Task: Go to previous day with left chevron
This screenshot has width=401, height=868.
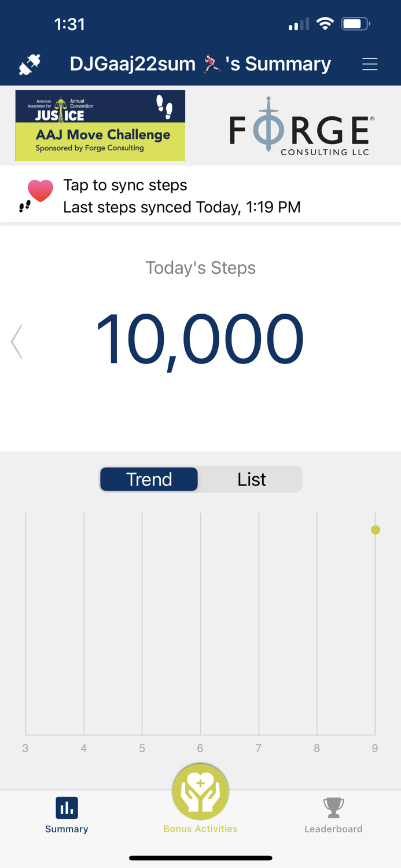Action: click(17, 341)
